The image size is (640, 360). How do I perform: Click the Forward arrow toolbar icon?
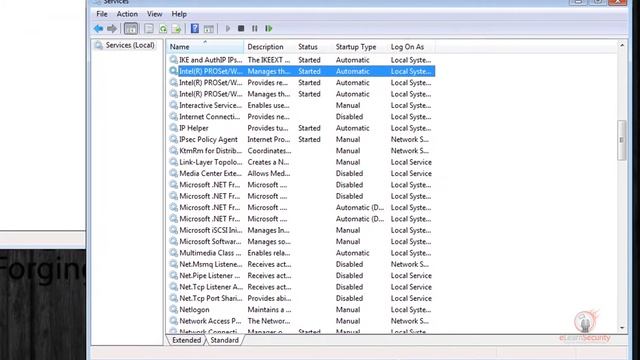112,29
